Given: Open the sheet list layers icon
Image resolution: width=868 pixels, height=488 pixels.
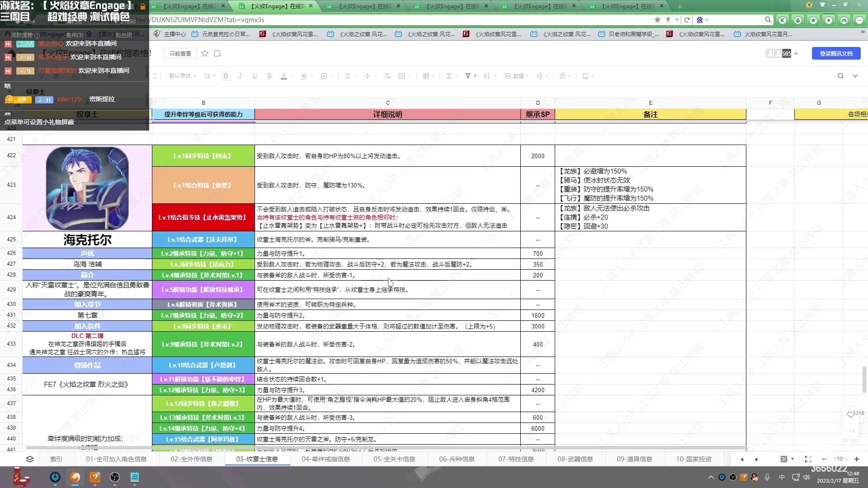Looking at the screenshot, I should click(30, 459).
